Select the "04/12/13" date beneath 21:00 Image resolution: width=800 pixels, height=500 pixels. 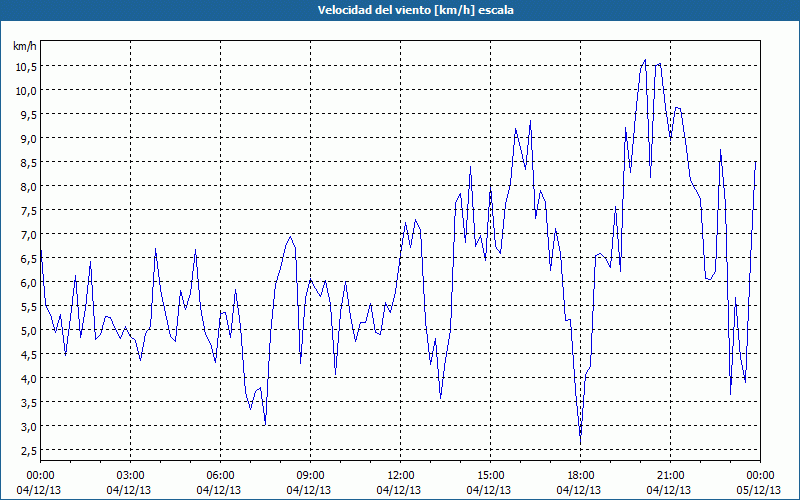pyautogui.click(x=670, y=490)
